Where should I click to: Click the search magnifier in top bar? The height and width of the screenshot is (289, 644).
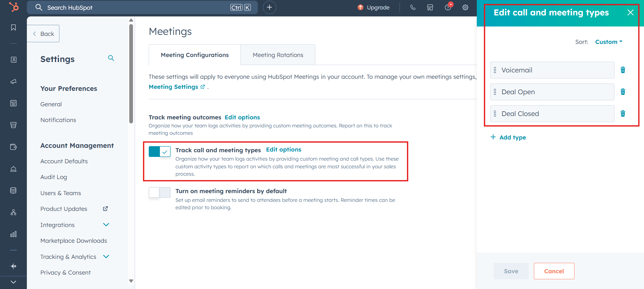(39, 7)
